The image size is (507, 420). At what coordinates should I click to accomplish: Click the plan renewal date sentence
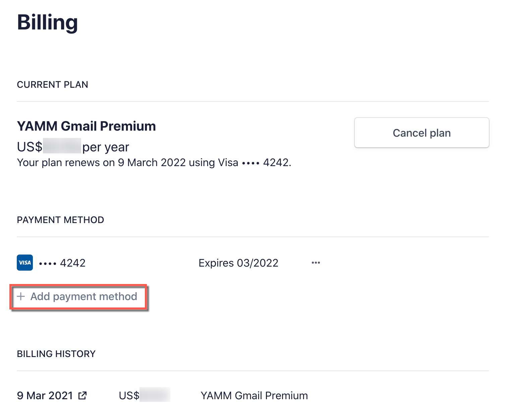(154, 163)
